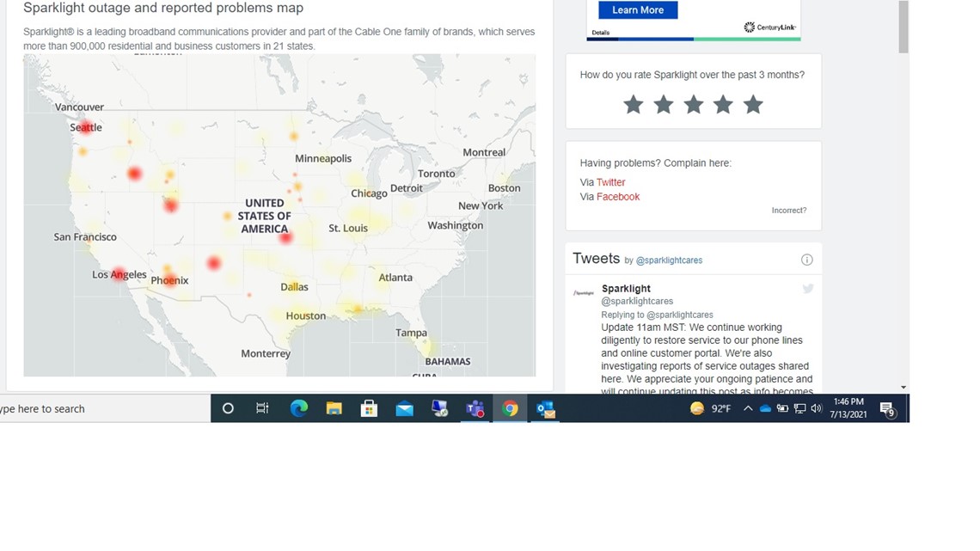Click the Sparklight tweet avatar
Screen dimensions: 980x551
[x=584, y=293]
